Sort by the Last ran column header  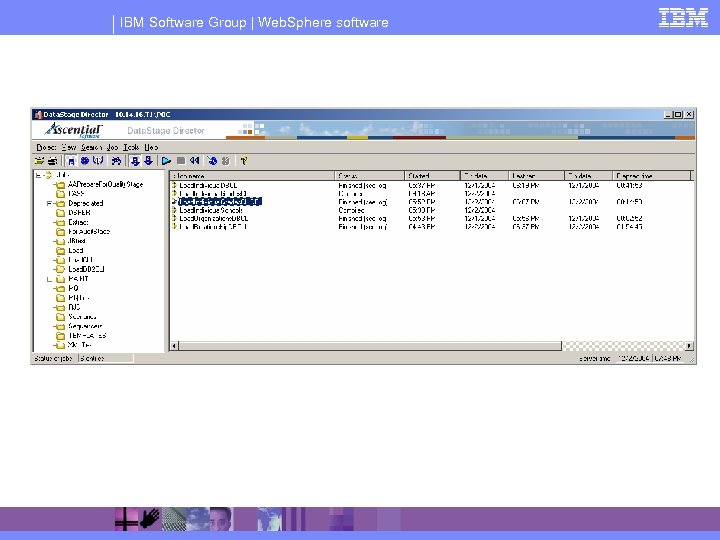point(536,175)
